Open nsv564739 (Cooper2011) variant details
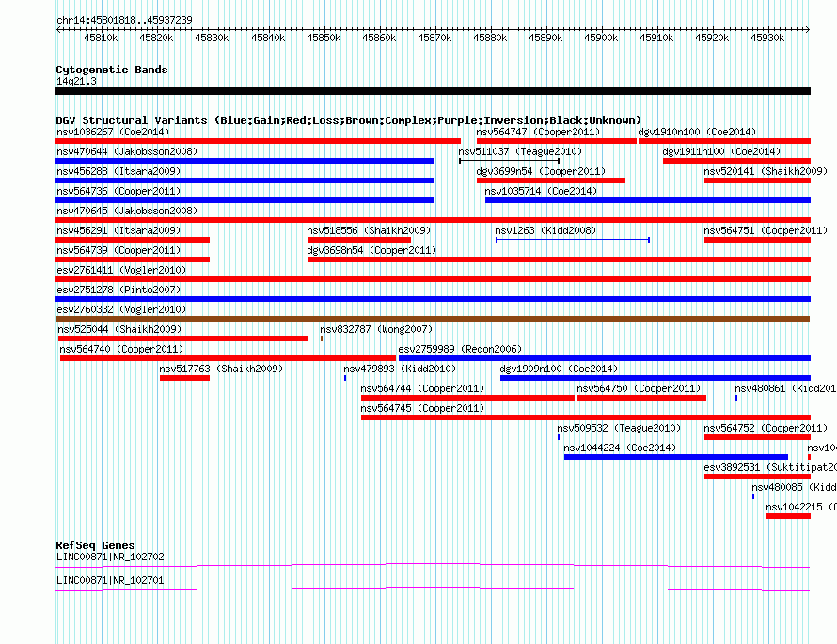The image size is (837, 644). [x=118, y=250]
